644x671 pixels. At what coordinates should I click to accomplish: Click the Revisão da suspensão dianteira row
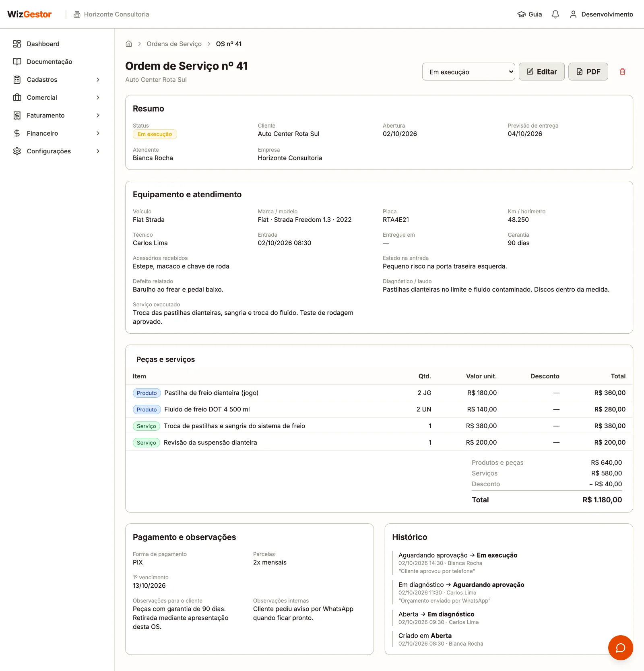coord(379,442)
